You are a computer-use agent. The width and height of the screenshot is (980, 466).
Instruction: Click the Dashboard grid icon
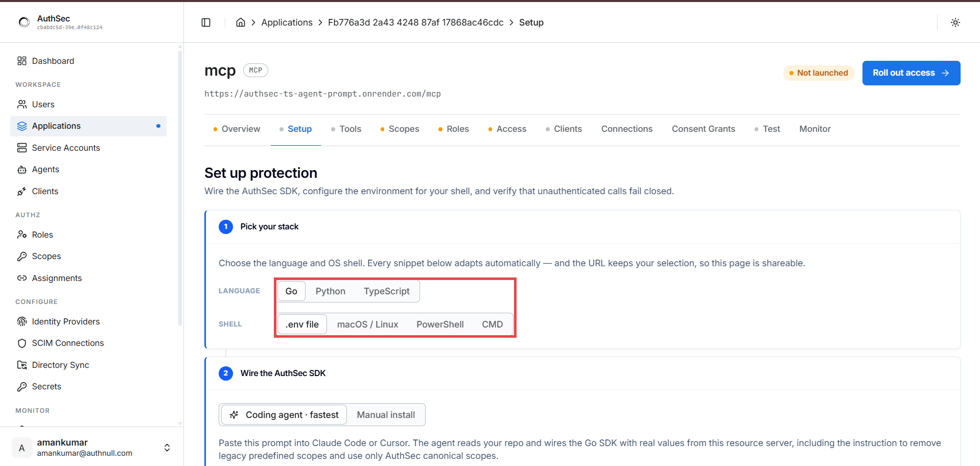pos(22,61)
